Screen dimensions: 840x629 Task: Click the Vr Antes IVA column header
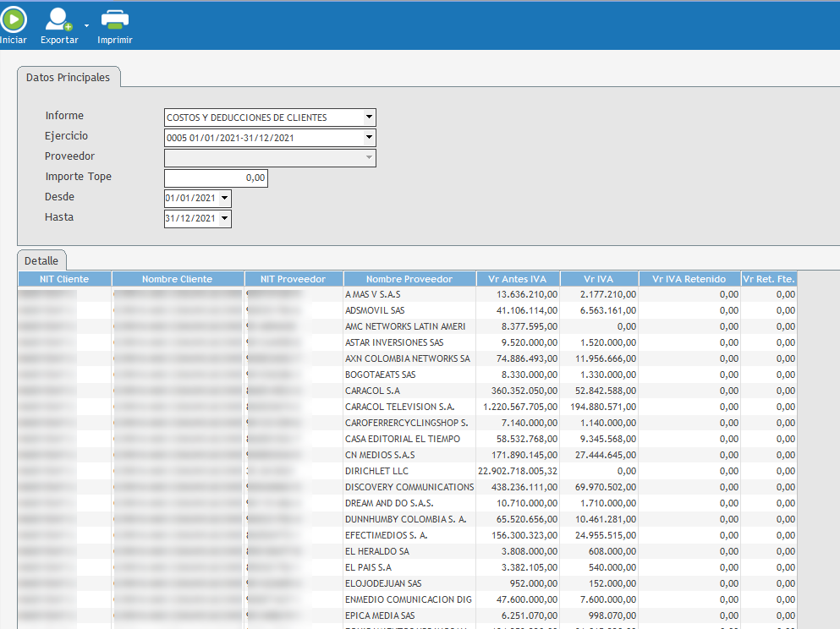[518, 279]
